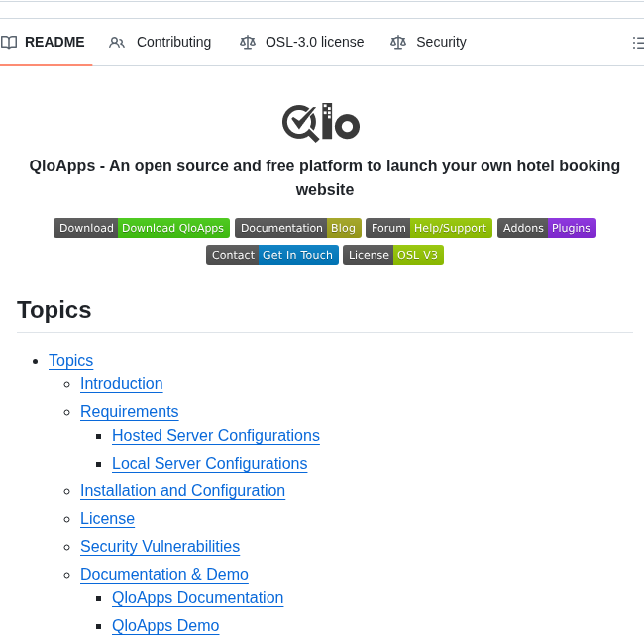The image size is (644, 644).
Task: Click the Download QloApps badge
Action: [142, 228]
